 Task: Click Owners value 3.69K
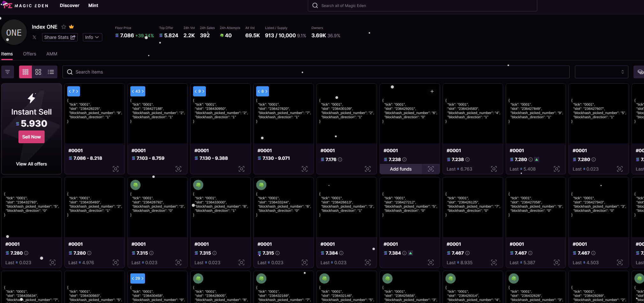319,36
